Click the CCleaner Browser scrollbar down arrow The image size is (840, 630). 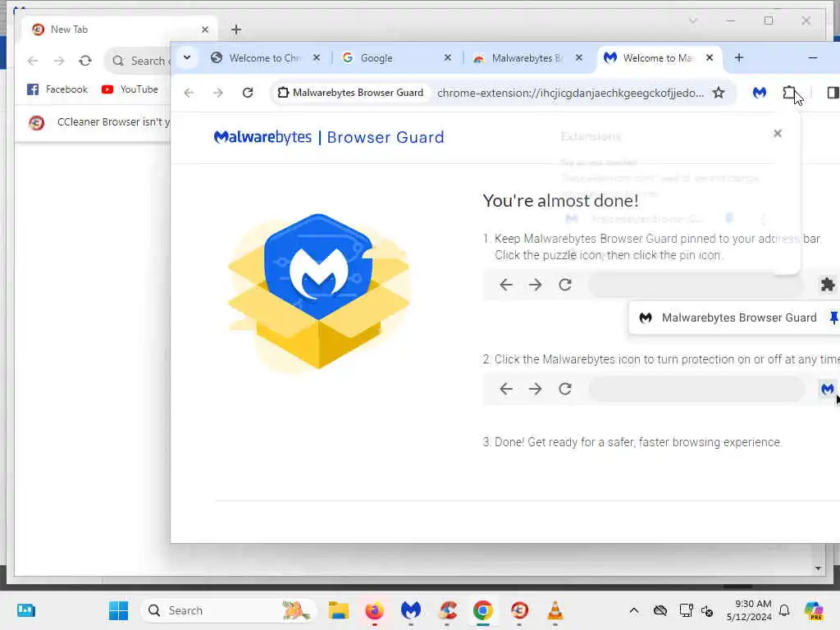click(818, 568)
